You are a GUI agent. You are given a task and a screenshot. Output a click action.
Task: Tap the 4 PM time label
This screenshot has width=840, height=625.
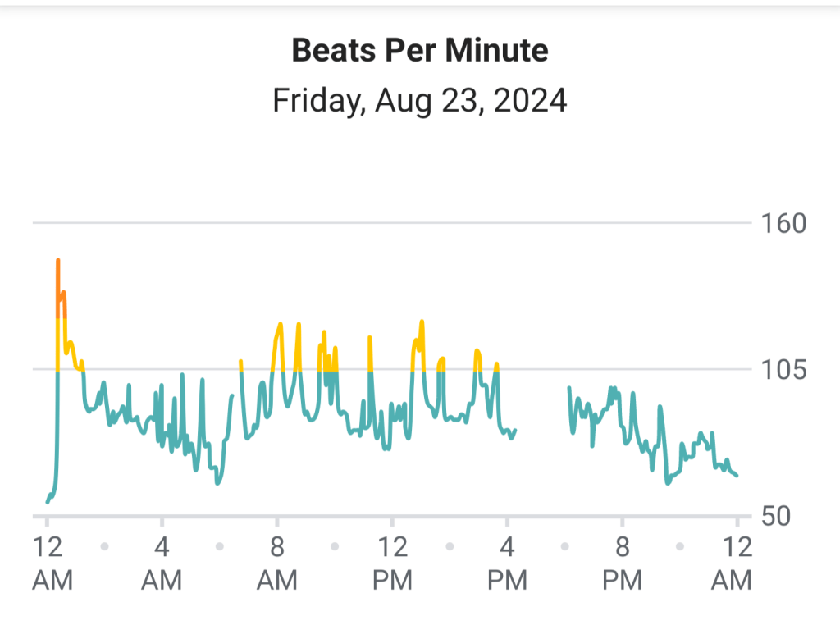[x=507, y=563]
